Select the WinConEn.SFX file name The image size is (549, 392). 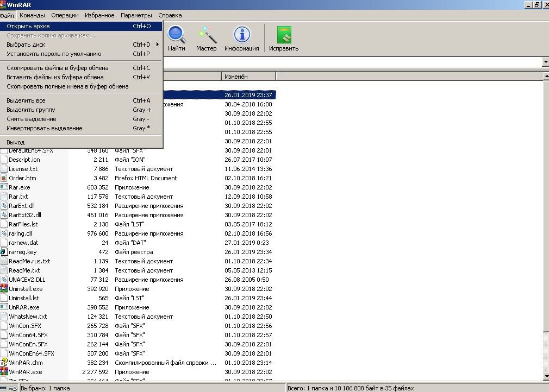click(28, 344)
